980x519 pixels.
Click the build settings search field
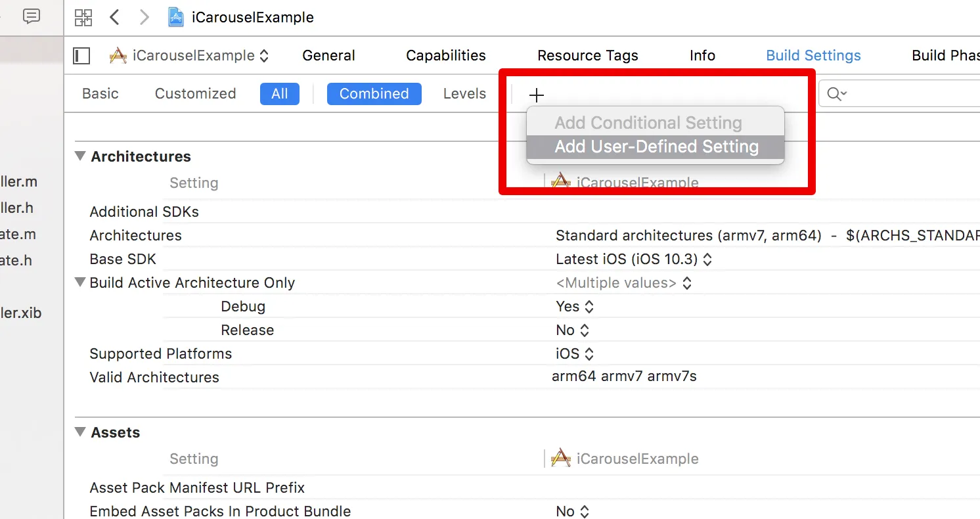(x=913, y=94)
